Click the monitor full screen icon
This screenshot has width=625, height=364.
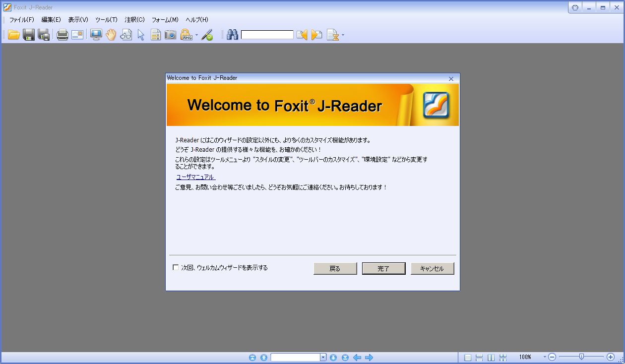(x=96, y=35)
